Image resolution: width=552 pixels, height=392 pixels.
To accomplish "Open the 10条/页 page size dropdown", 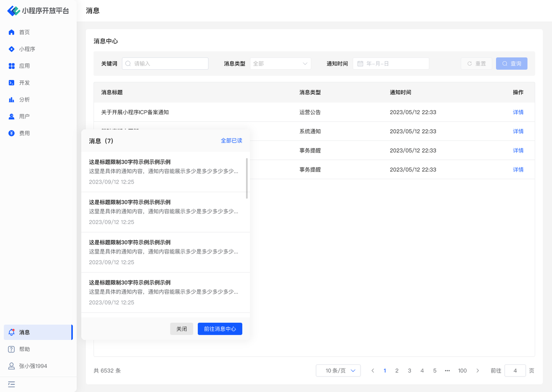I will [338, 370].
